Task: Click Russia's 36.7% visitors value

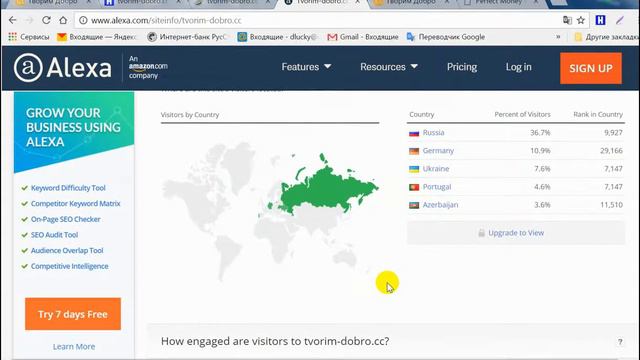Action: (540, 132)
